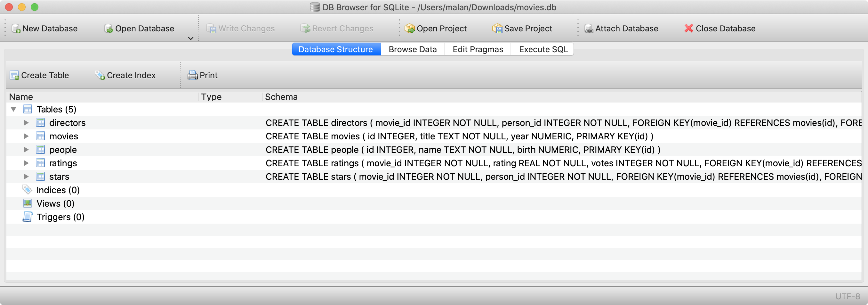
Task: Click the Name column header
Action: pos(21,97)
